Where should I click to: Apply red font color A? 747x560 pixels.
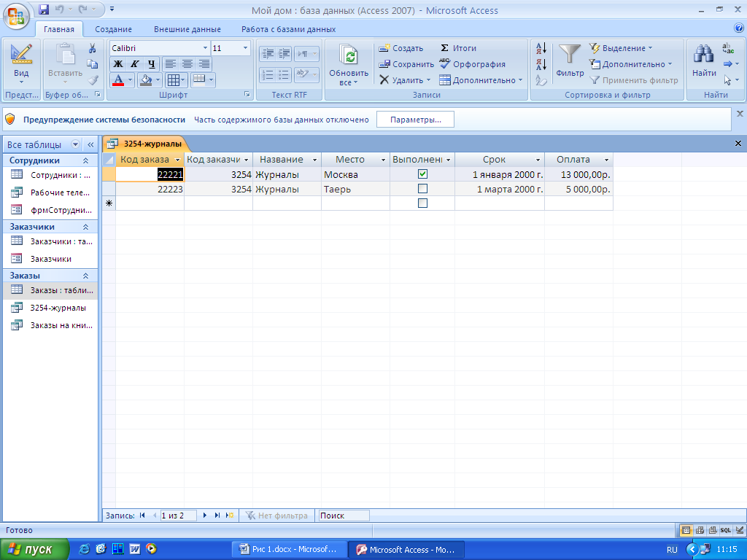(118, 80)
